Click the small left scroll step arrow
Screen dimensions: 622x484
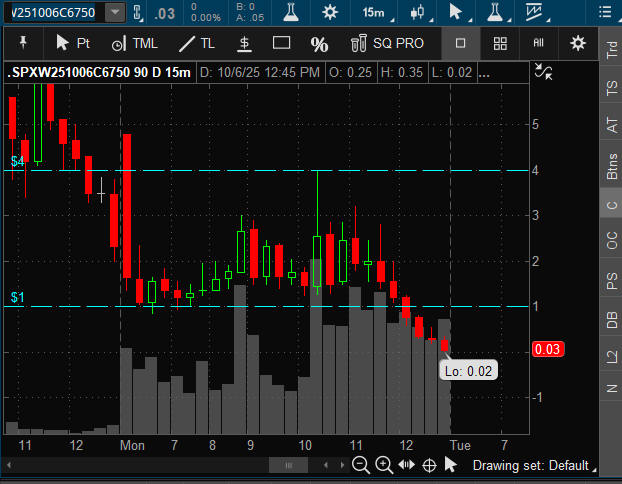pos(326,465)
